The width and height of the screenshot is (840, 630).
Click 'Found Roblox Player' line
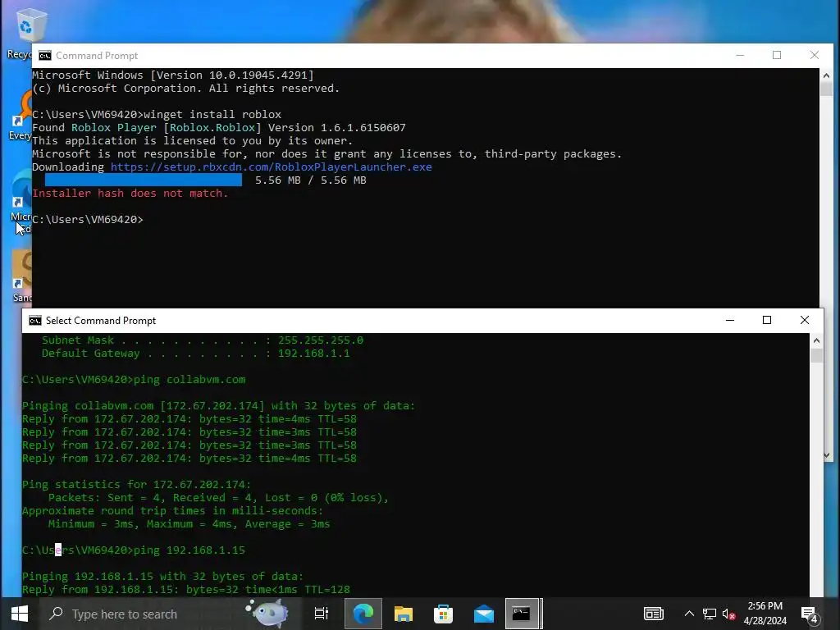tap(218, 127)
